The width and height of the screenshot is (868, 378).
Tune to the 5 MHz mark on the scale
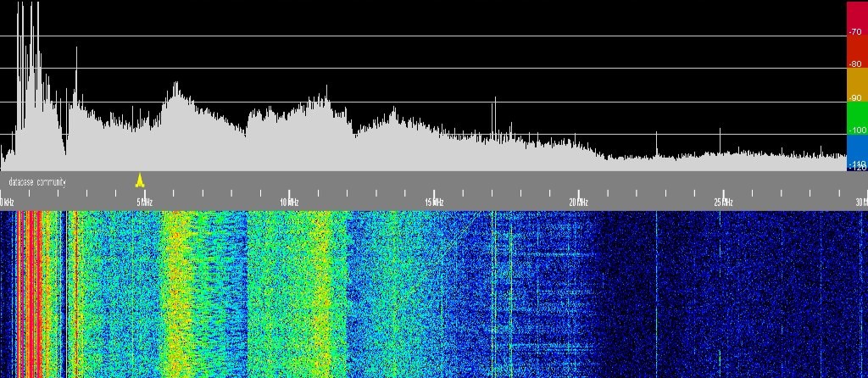(x=145, y=202)
